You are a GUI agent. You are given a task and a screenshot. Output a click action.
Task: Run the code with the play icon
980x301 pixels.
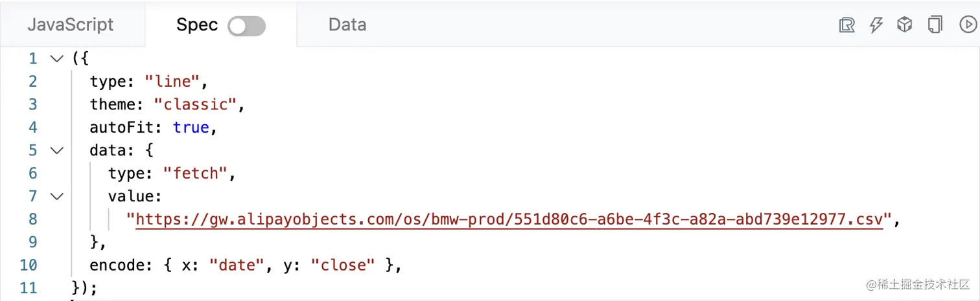(x=967, y=25)
